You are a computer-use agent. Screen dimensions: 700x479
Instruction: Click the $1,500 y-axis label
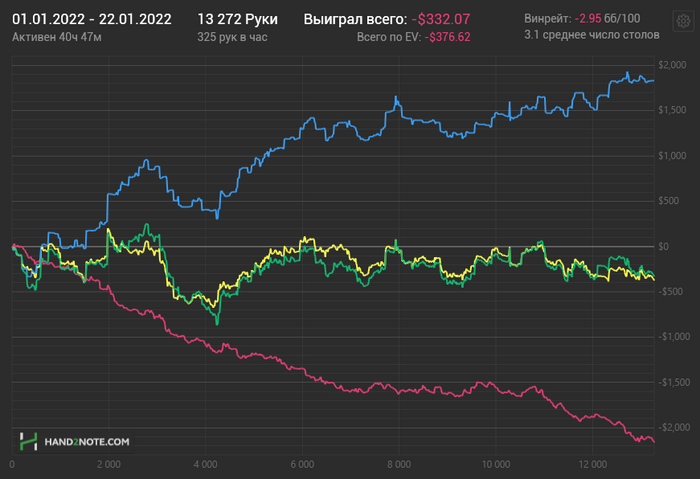pyautogui.click(x=672, y=110)
